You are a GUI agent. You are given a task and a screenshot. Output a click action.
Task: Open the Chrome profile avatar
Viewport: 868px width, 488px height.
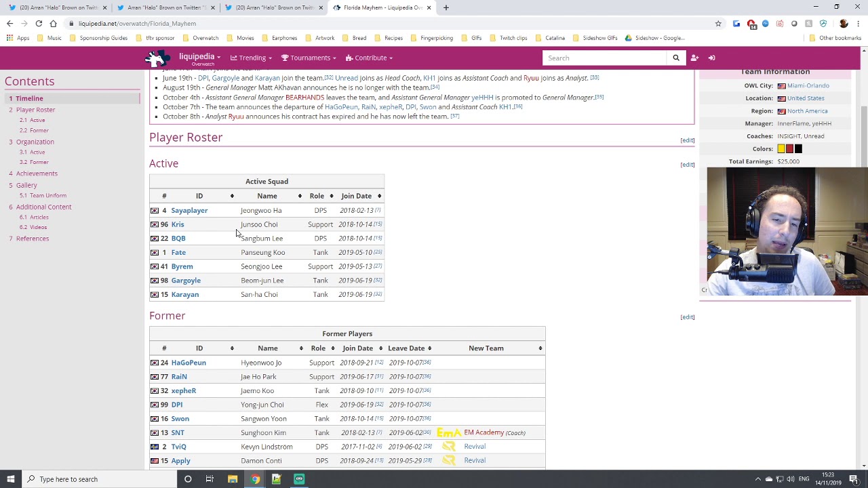point(843,24)
